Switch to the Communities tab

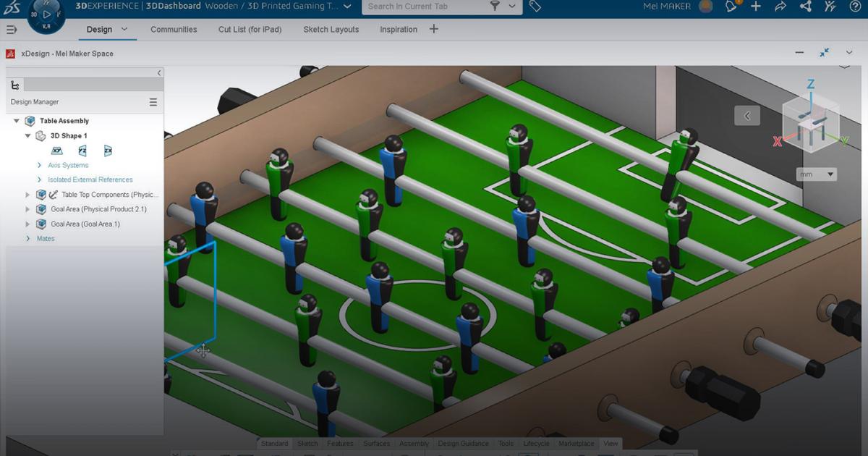click(x=174, y=30)
